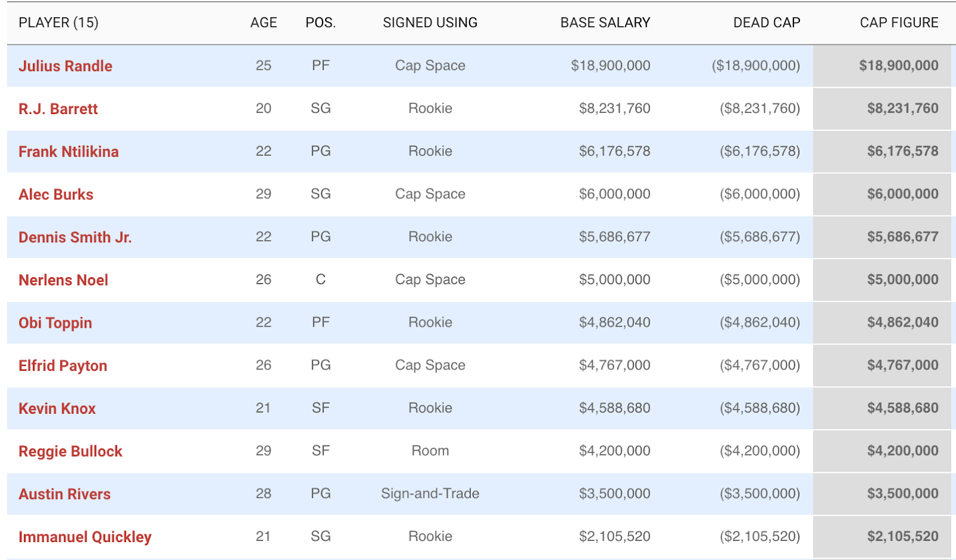Go to Austin Rivers page
Screen dimensions: 956x560
click(x=65, y=494)
